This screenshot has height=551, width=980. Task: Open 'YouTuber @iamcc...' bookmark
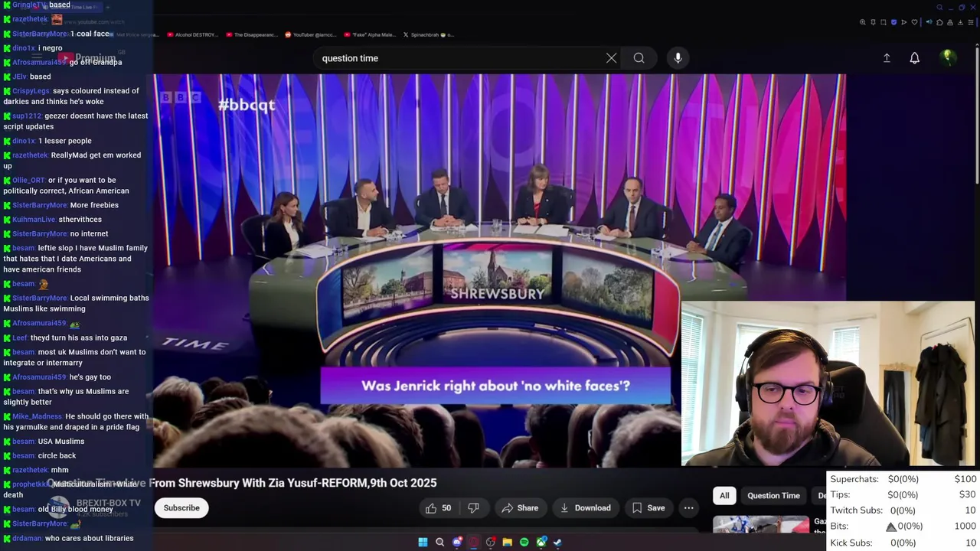(x=311, y=34)
